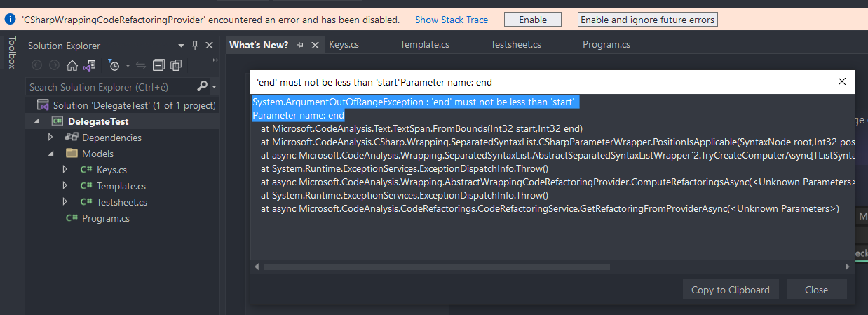Click the Solution Explorer Home icon
This screenshot has width=868, height=315.
tap(72, 65)
